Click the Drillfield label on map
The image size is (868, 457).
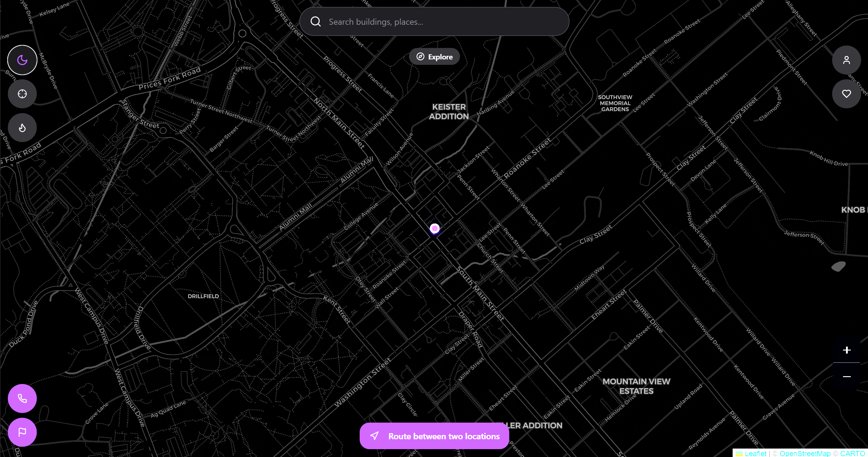pyautogui.click(x=203, y=296)
